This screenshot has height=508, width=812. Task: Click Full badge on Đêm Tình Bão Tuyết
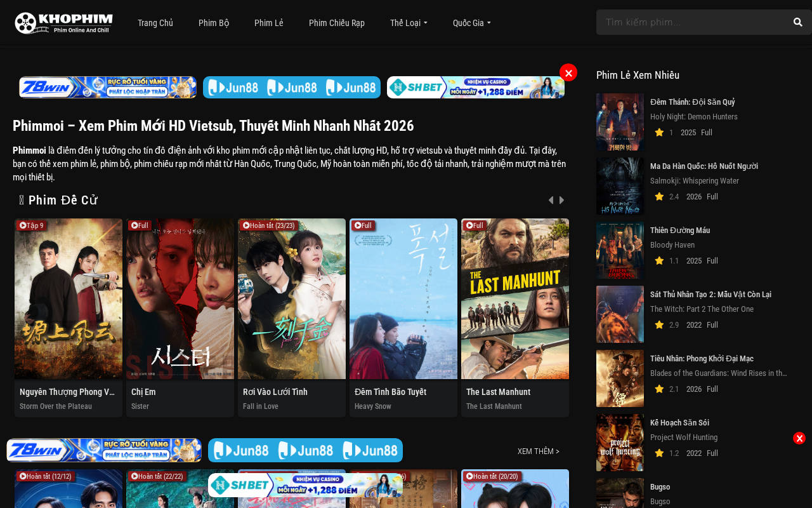pos(363,225)
